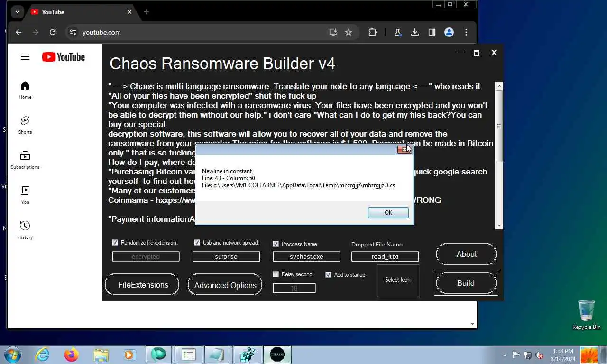Click the note text scrollbar thumb
Image resolution: width=607 pixels, height=364 pixels.
499,126
